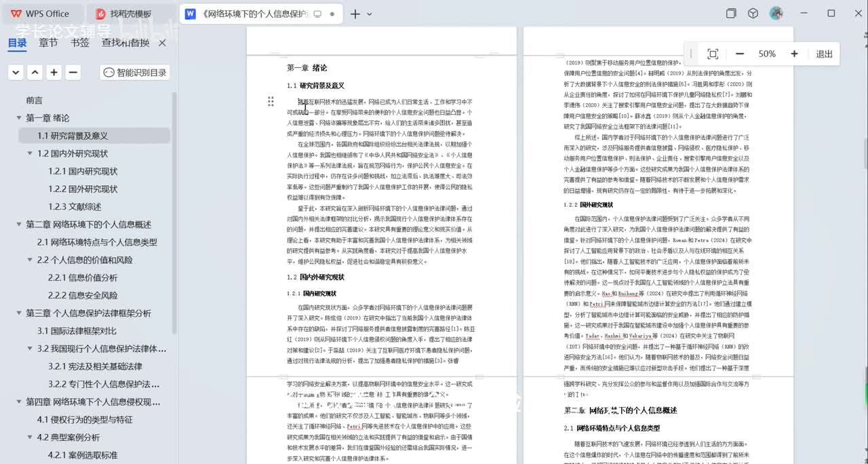
Task: Switch to the 章节 tab
Action: pyautogui.click(x=48, y=43)
